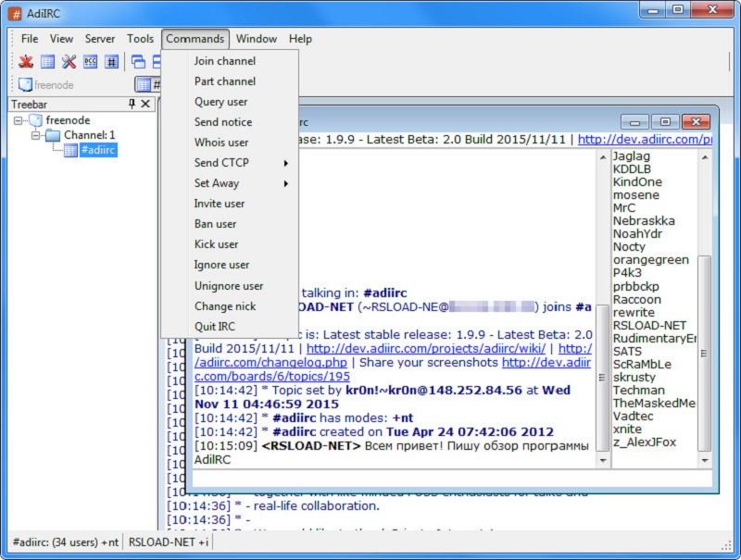The width and height of the screenshot is (741, 560).
Task: Select RSLOAD-NET in the nick list
Action: click(x=649, y=326)
